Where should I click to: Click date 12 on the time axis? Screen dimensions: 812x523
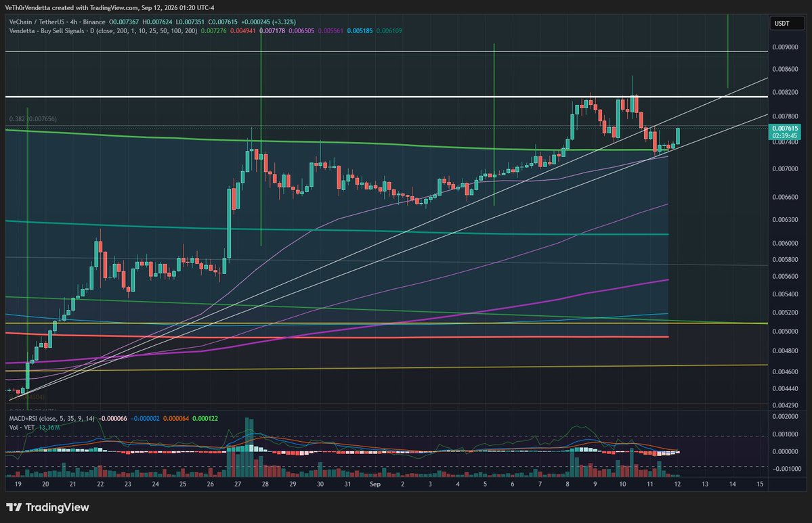point(677,484)
